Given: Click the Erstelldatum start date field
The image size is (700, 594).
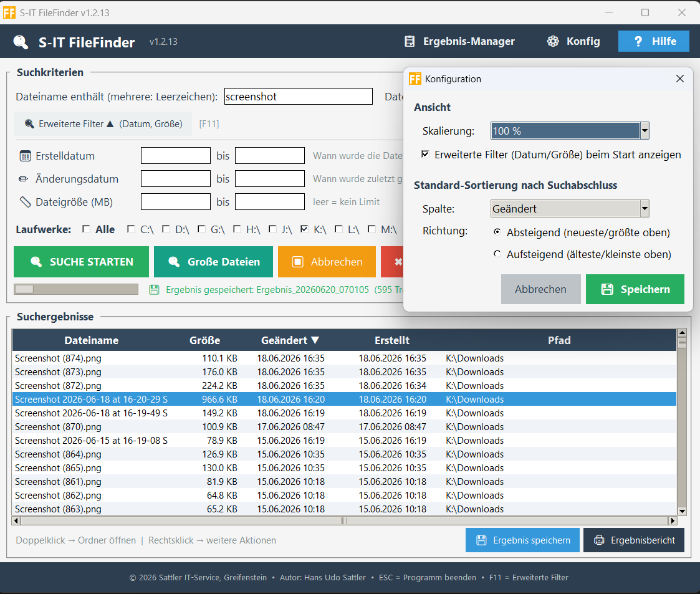Looking at the screenshot, I should click(175, 156).
